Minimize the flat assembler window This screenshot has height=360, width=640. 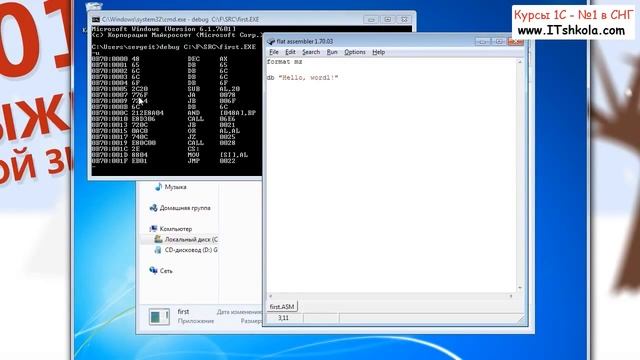pos(482,41)
